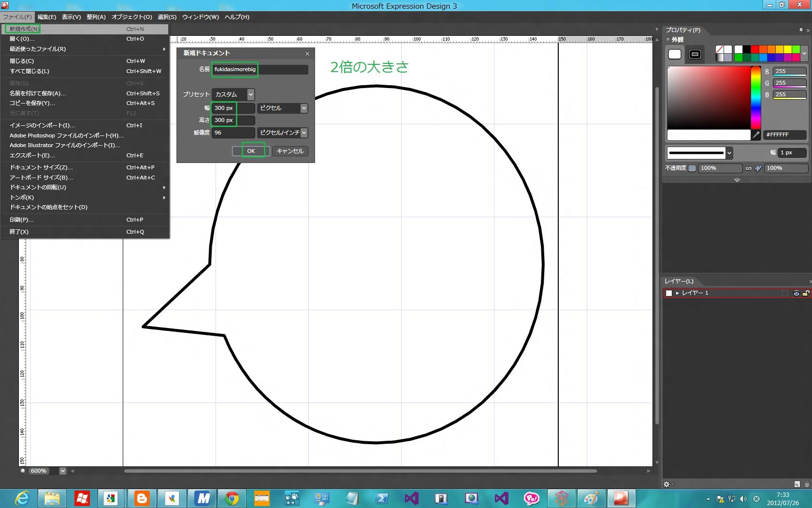Open the layer options gear menu
Viewport: 812px width, 508px height.
pos(667,484)
